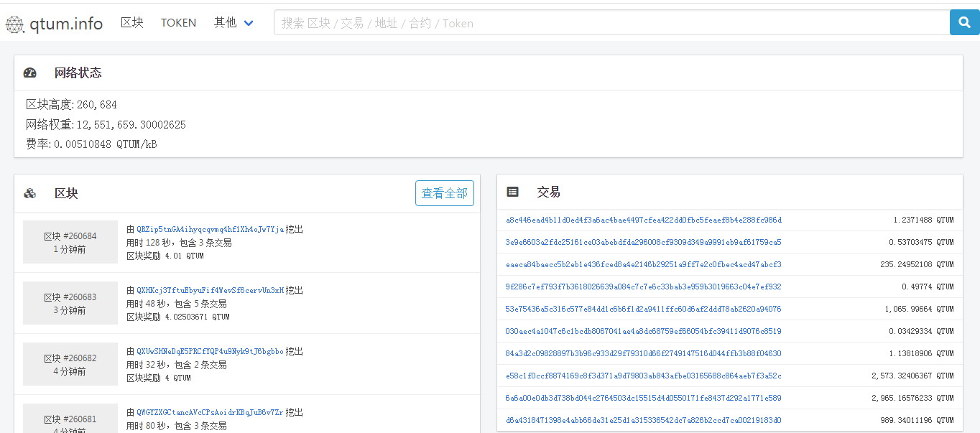Screen dimensions: 980x433
Task: Focus the block/transaction/address search field
Action: tap(611, 23)
